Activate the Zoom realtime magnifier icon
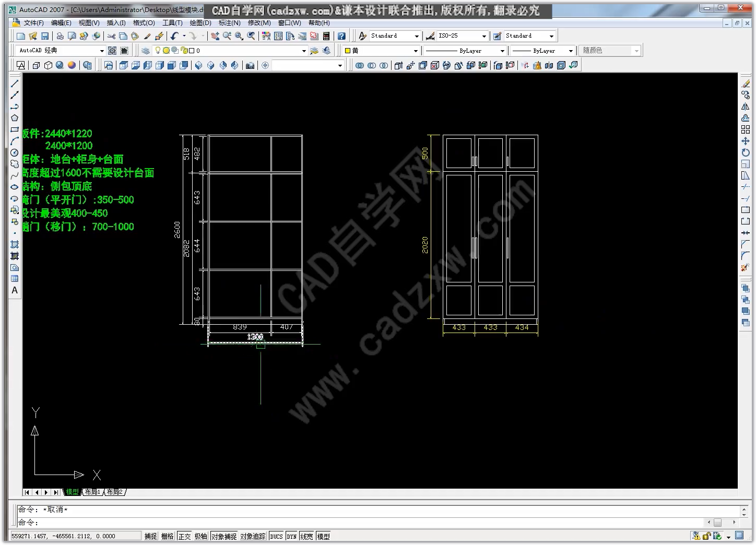Screen dimensions: 756x545 (227, 36)
